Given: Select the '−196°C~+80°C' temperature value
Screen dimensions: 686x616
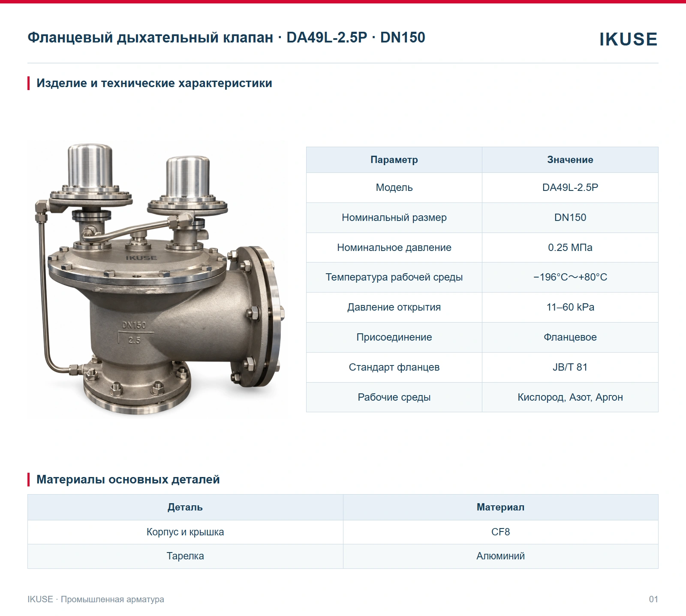Looking at the screenshot, I should coord(570,277).
